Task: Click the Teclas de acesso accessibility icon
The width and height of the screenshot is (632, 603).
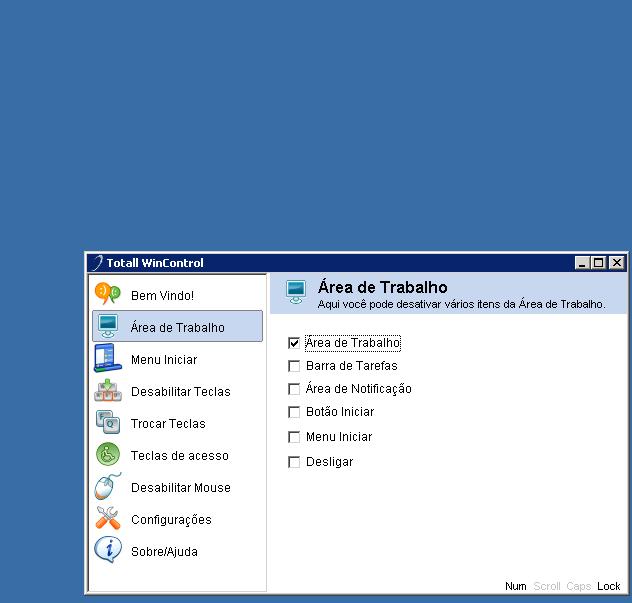Action: point(108,455)
